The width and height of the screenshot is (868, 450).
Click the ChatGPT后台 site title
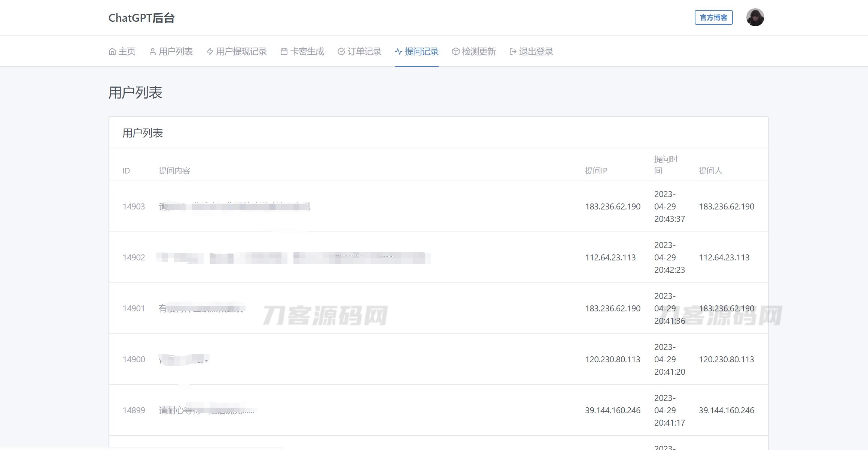(x=141, y=18)
